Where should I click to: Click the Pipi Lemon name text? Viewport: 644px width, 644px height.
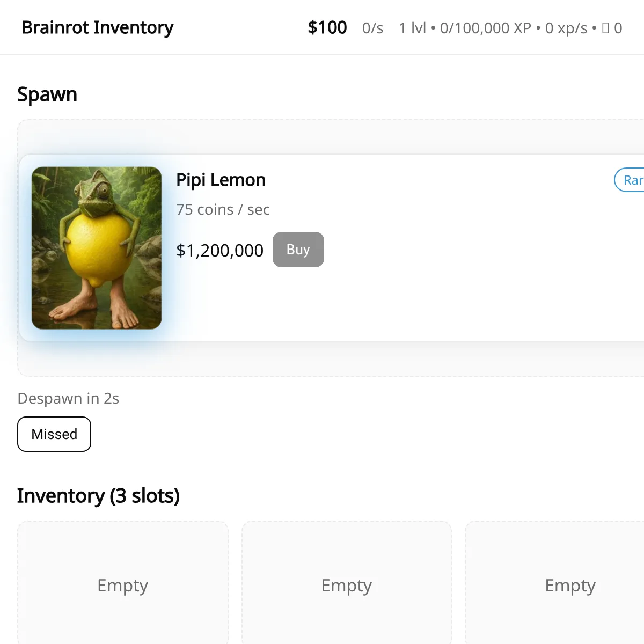point(221,180)
